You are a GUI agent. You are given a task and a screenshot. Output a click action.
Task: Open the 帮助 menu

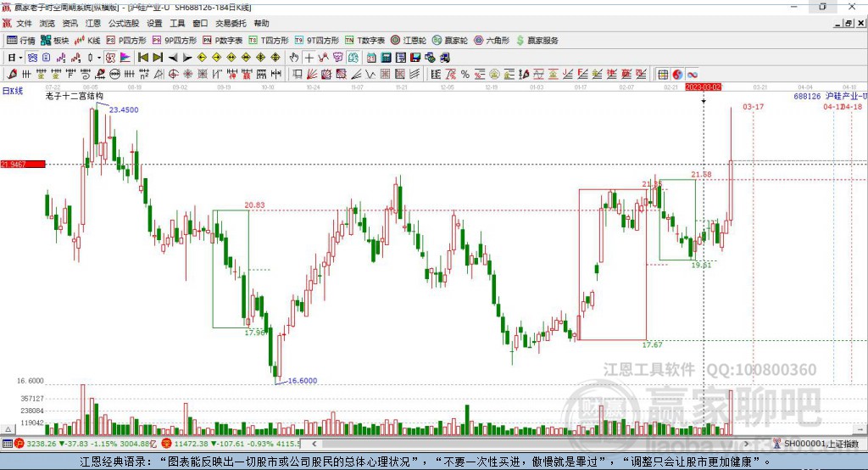(261, 23)
